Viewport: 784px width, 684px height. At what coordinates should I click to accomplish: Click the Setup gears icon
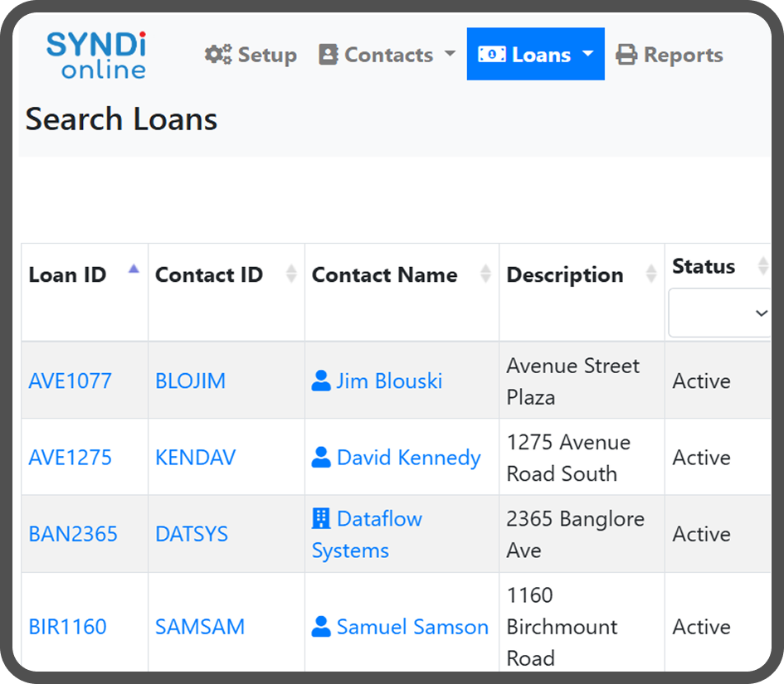(218, 55)
